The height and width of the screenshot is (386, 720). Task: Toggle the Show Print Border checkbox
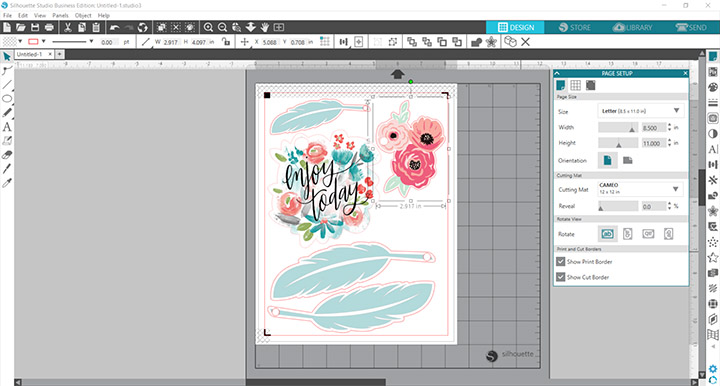click(x=560, y=262)
